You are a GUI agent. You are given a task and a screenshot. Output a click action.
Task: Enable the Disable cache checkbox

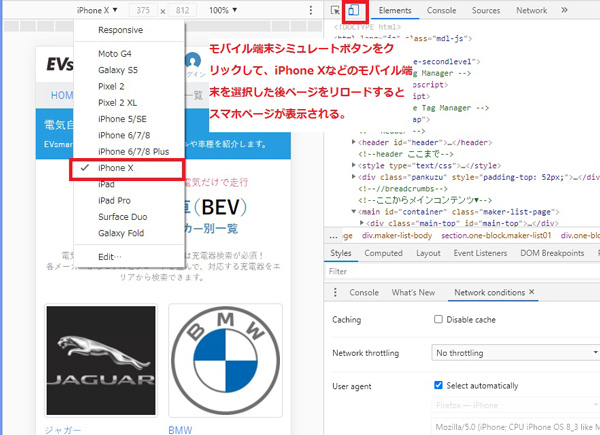[438, 319]
